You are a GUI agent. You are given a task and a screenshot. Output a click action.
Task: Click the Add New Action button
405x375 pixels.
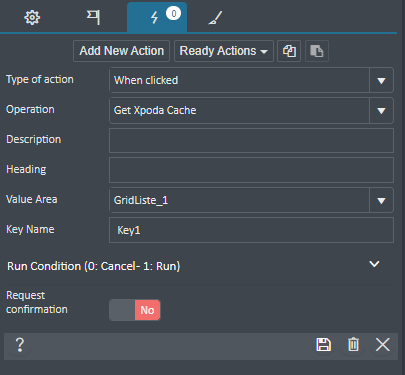(122, 51)
